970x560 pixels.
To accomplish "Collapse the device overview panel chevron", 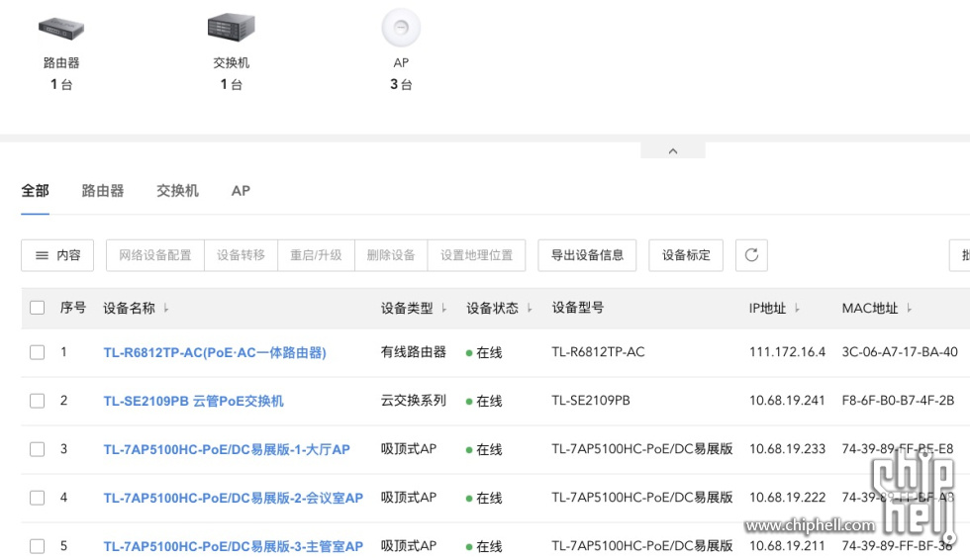I will (673, 150).
